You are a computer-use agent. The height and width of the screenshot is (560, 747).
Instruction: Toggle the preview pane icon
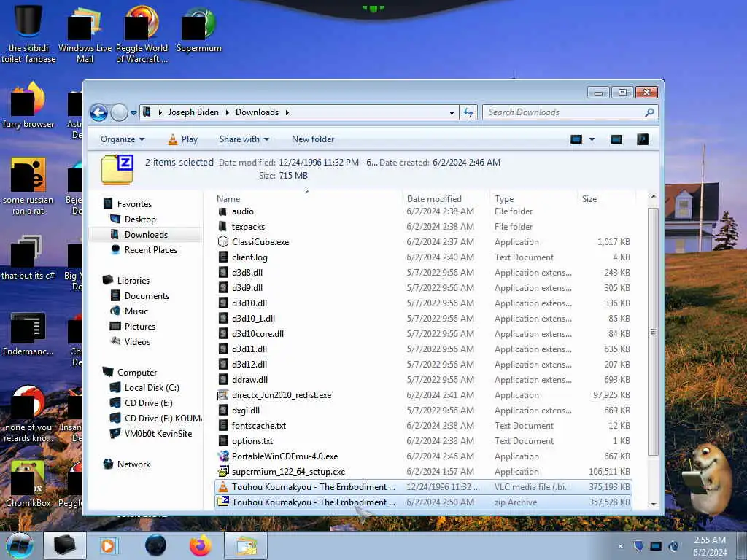tap(616, 139)
